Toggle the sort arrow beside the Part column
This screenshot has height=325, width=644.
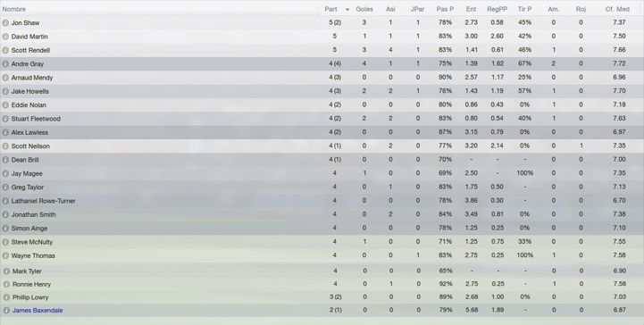(x=347, y=10)
